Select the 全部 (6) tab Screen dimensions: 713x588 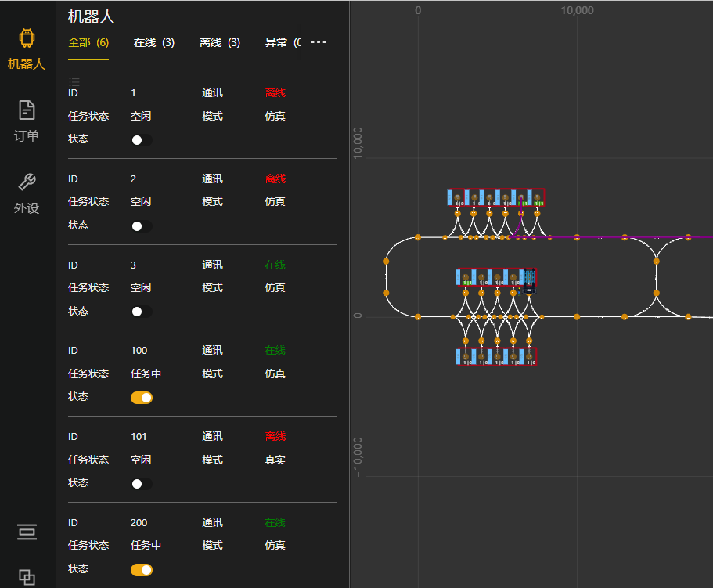88,43
